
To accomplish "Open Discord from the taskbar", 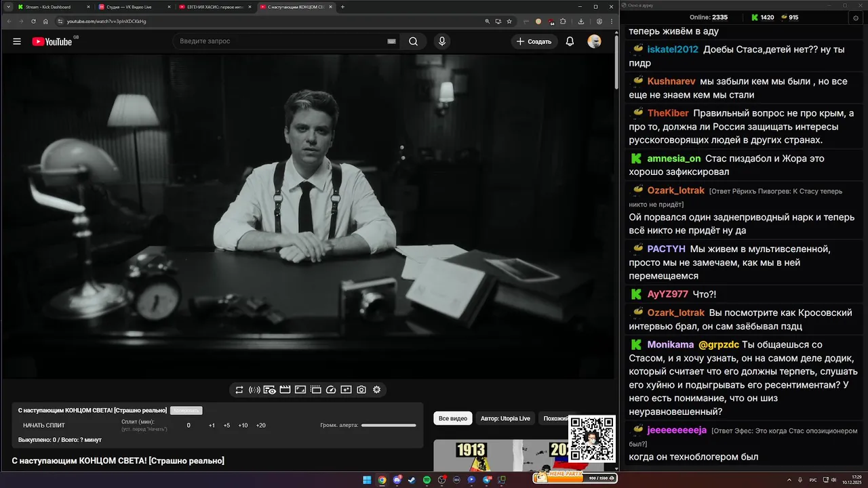I will click(397, 480).
